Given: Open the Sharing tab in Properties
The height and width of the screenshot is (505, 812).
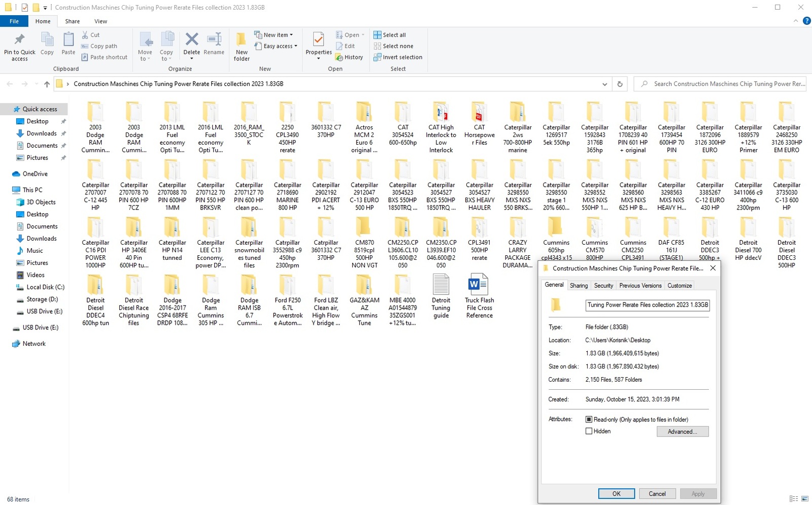Looking at the screenshot, I should point(579,286).
